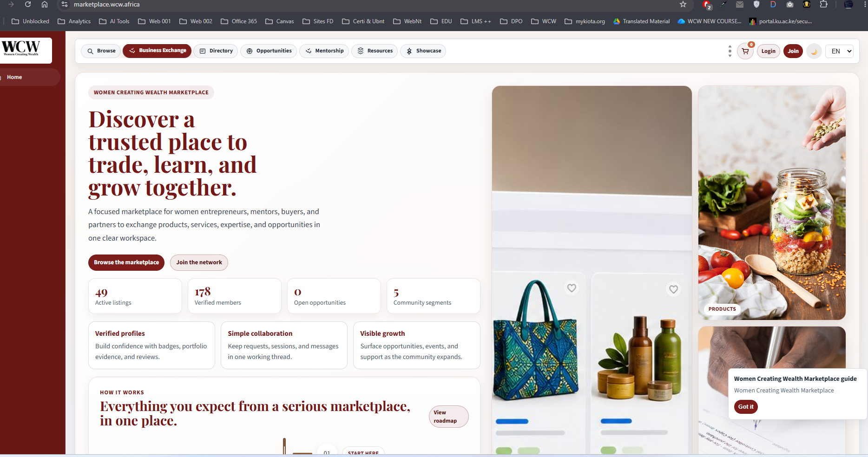Click the eyedropper color picker extension
This screenshot has height=457, width=868.
pyautogui.click(x=723, y=4)
